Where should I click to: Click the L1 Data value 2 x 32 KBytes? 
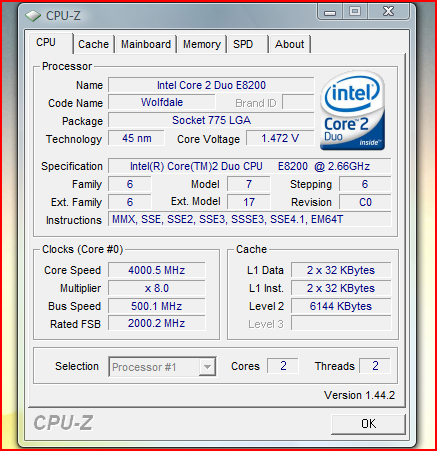[x=341, y=270]
